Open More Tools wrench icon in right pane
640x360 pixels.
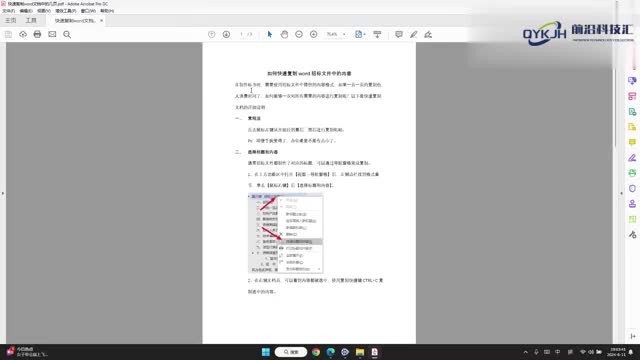pos(632,235)
